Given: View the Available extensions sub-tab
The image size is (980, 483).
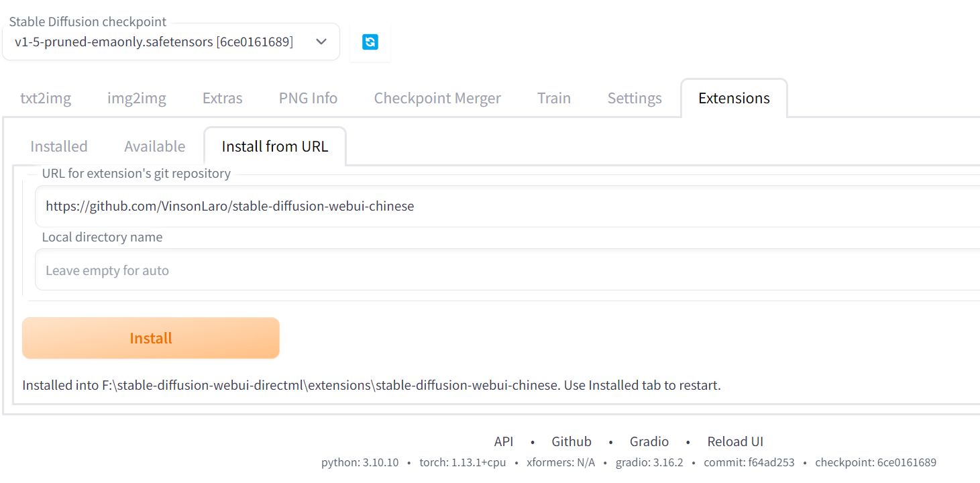Looking at the screenshot, I should (x=155, y=146).
